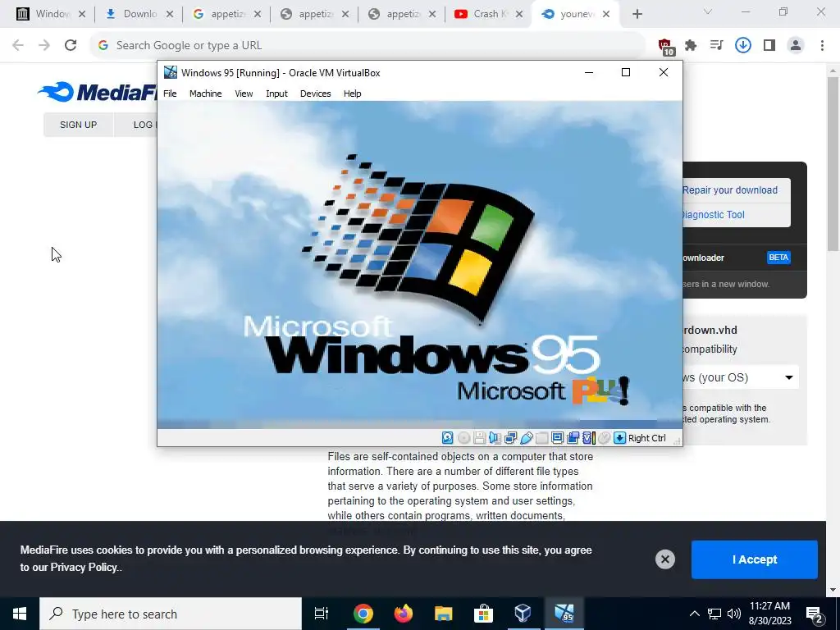
Task: Click the recording indicator with stacked blue screens
Action: pos(573,438)
